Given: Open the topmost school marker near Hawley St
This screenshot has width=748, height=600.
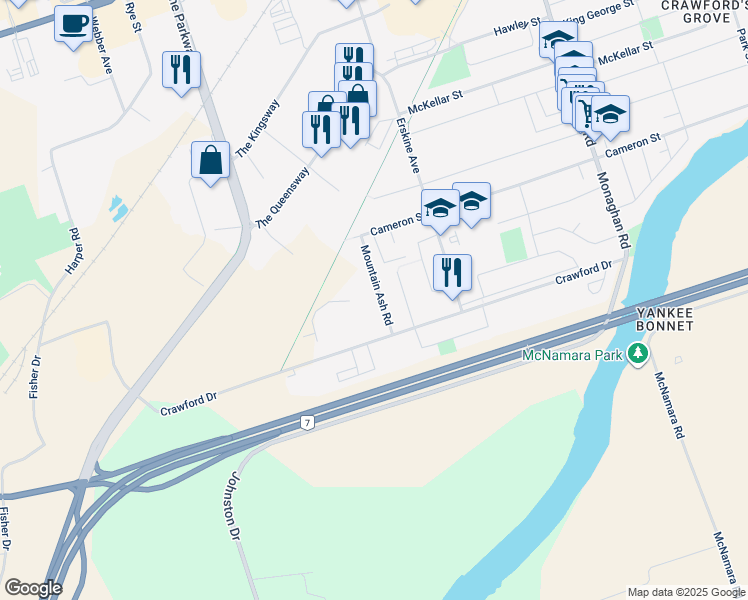Looking at the screenshot, I should (559, 37).
